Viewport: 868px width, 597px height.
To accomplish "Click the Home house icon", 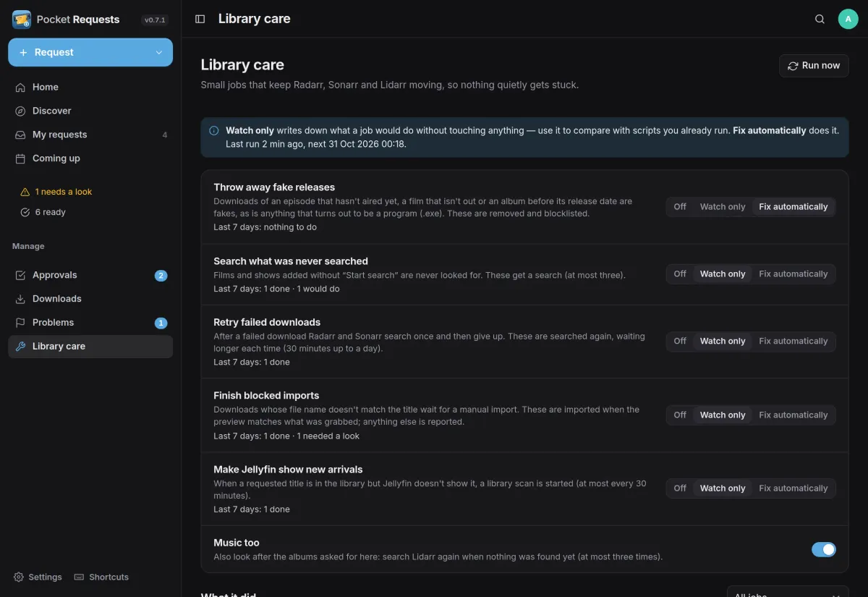I will [x=20, y=87].
